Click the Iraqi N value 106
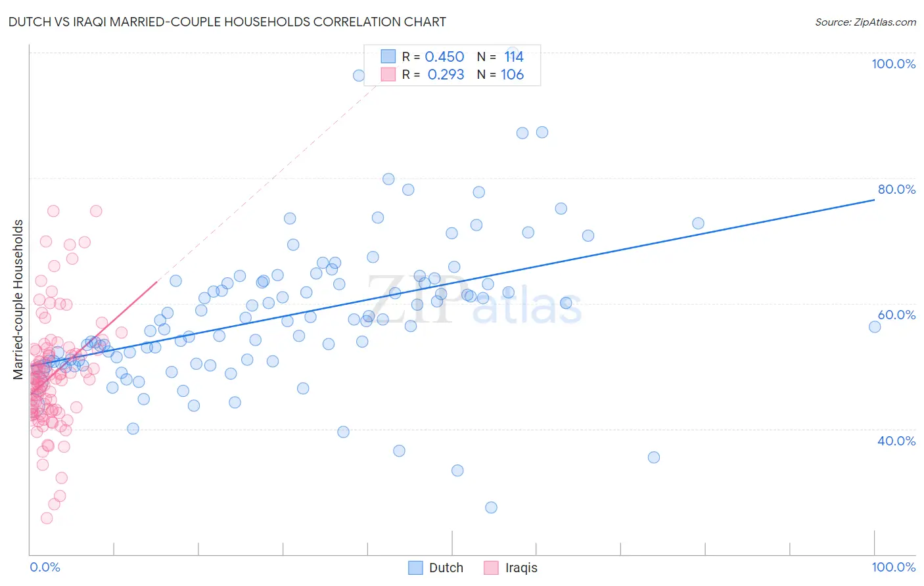 513,74
